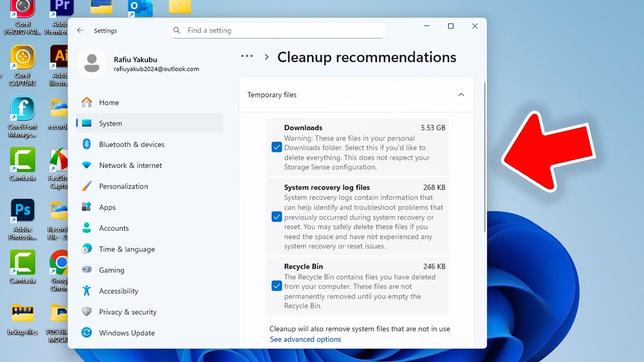The width and height of the screenshot is (644, 362).
Task: Uncheck System recovery log files checkbox
Action: (x=276, y=217)
